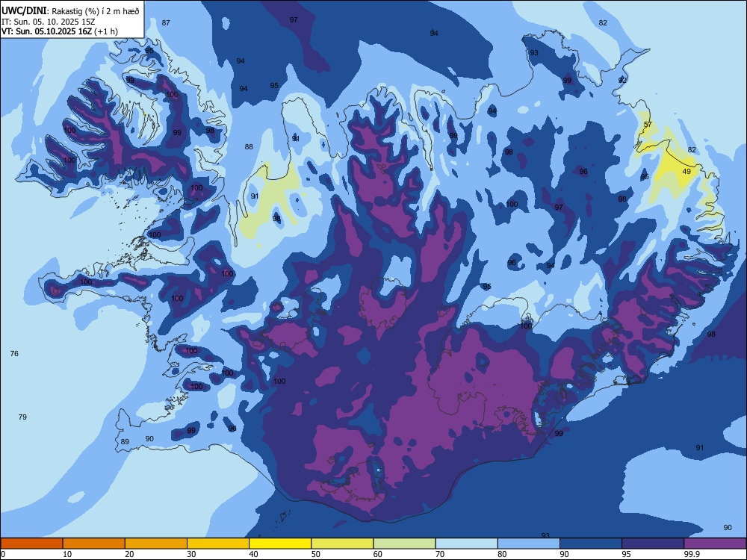Click legend label '70'

coord(440,554)
